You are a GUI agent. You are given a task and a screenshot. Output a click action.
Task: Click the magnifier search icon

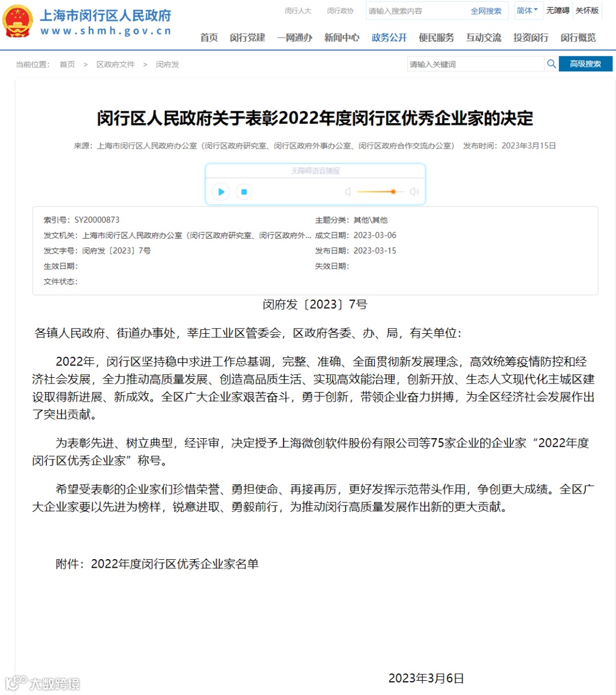pos(552,64)
